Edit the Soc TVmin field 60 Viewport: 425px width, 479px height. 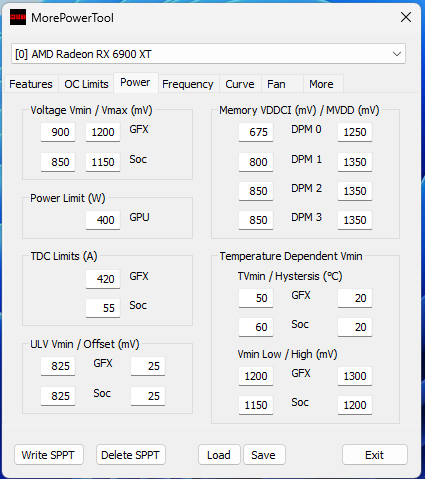coord(256,327)
